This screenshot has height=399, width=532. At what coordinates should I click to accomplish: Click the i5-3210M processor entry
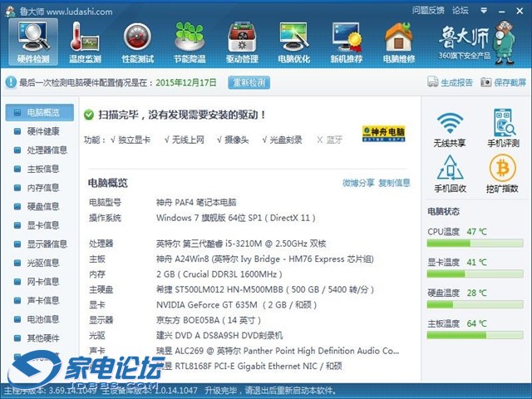click(241, 244)
